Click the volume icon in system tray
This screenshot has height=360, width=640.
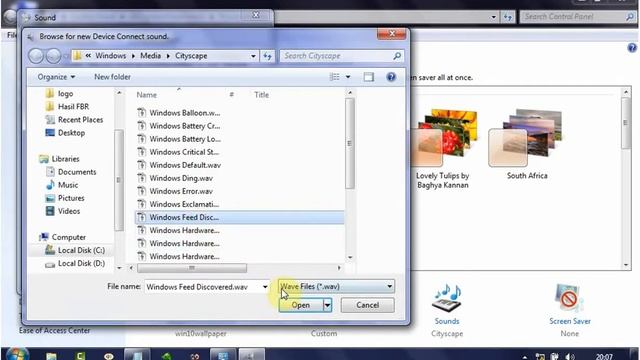570,357
